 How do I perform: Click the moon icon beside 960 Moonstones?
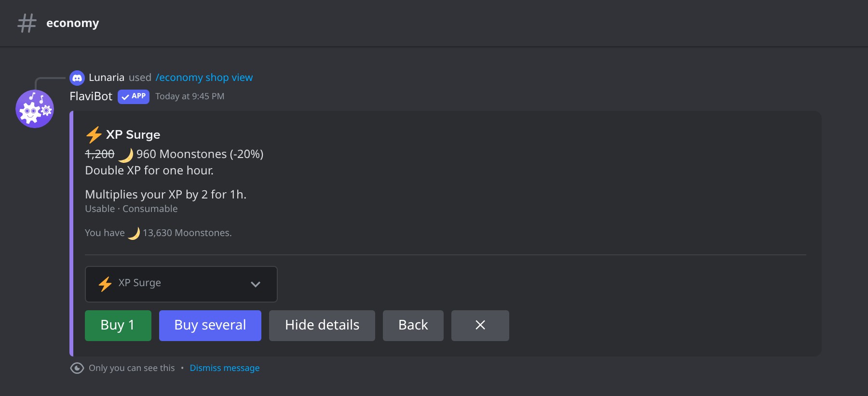point(125,155)
